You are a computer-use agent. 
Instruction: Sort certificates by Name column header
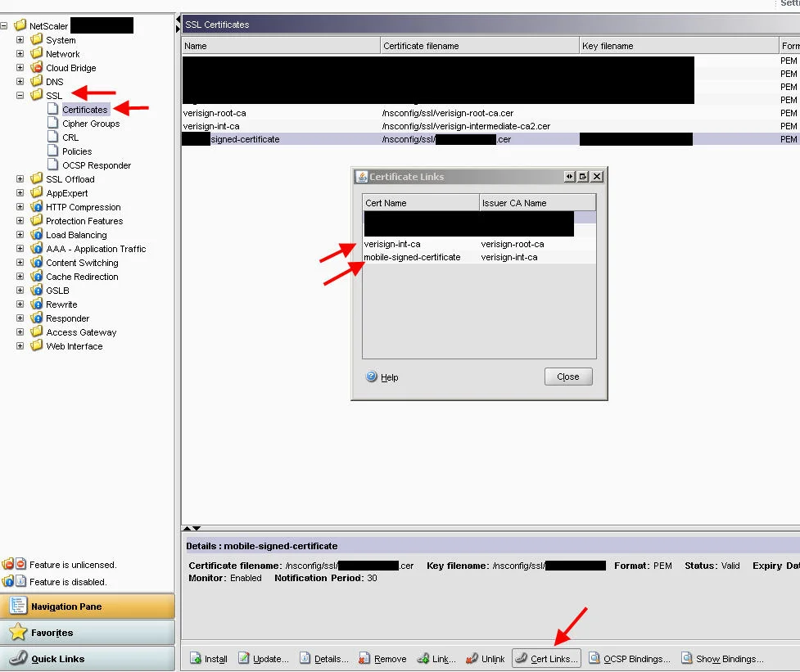[x=281, y=46]
